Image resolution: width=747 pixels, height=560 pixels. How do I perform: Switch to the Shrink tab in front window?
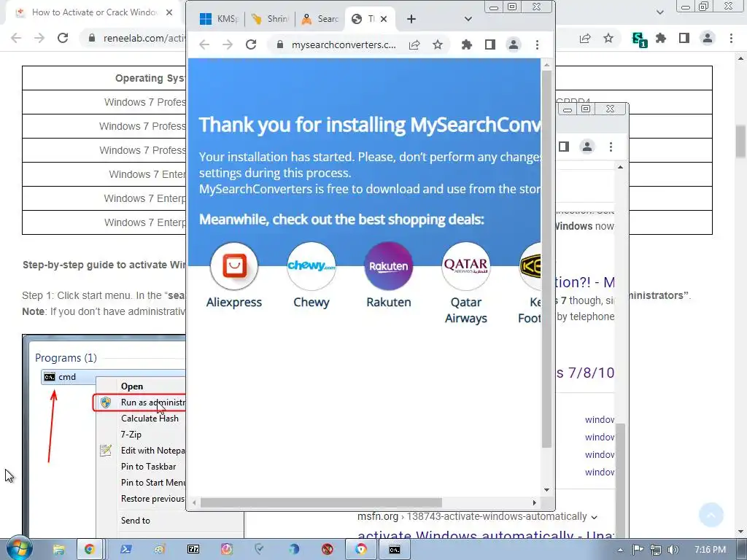click(270, 19)
